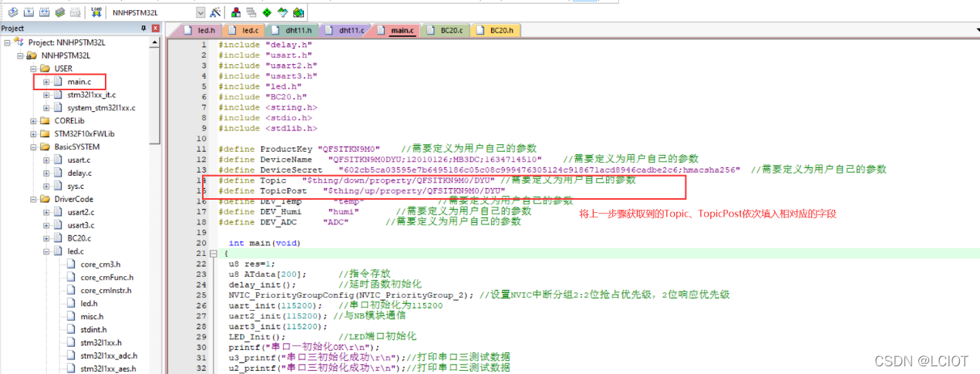The width and height of the screenshot is (980, 374).
Task: Click the Build target toolbar icon
Action: tap(29, 12)
